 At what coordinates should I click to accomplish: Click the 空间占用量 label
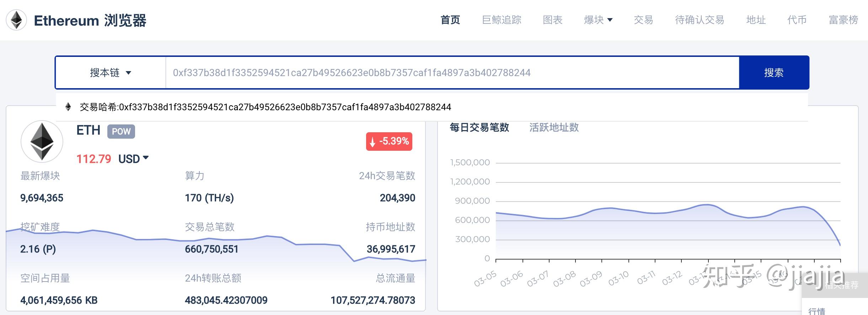[45, 278]
